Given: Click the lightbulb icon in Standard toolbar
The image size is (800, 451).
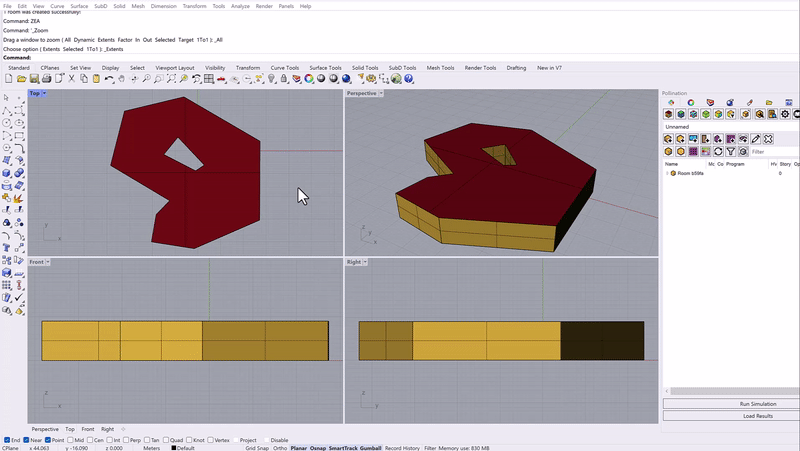Looking at the screenshot, I should pyautogui.click(x=272, y=79).
